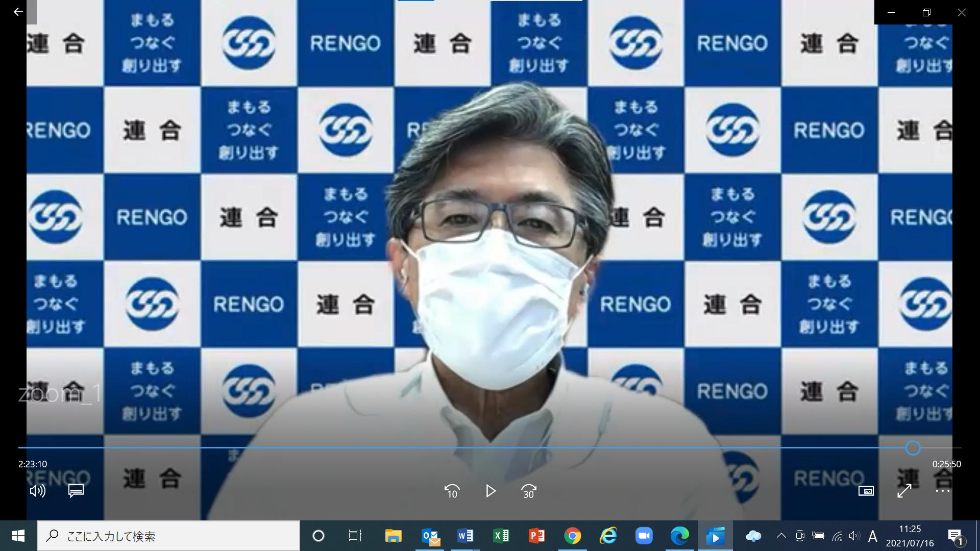Select Movies & TV taskbar icon

[716, 536]
